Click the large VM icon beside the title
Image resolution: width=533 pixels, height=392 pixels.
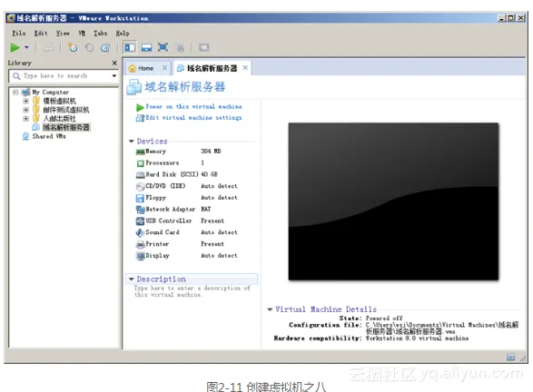click(x=133, y=87)
